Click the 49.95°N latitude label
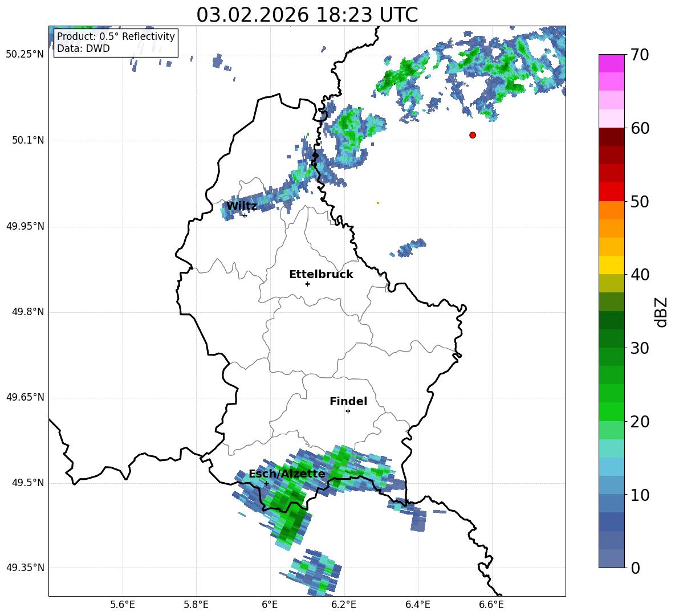Image resolution: width=675 pixels, height=616 pixels. (25, 226)
